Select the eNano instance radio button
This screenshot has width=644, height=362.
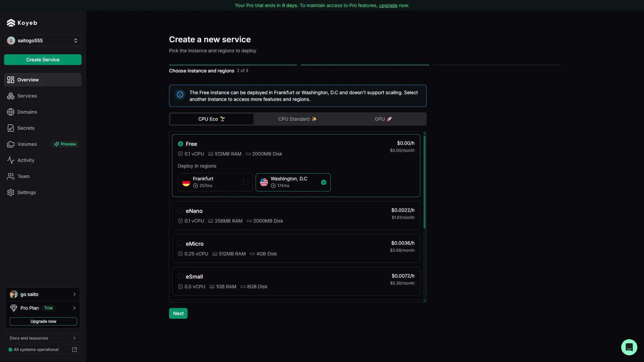click(180, 211)
